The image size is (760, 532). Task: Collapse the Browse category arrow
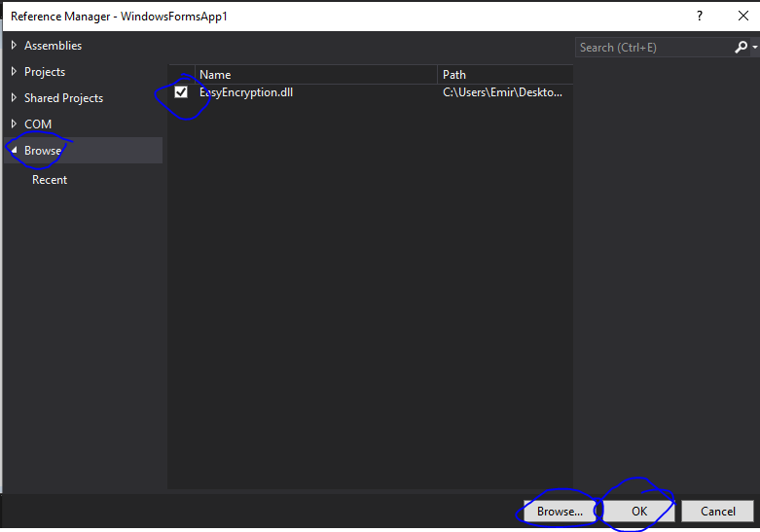click(14, 150)
